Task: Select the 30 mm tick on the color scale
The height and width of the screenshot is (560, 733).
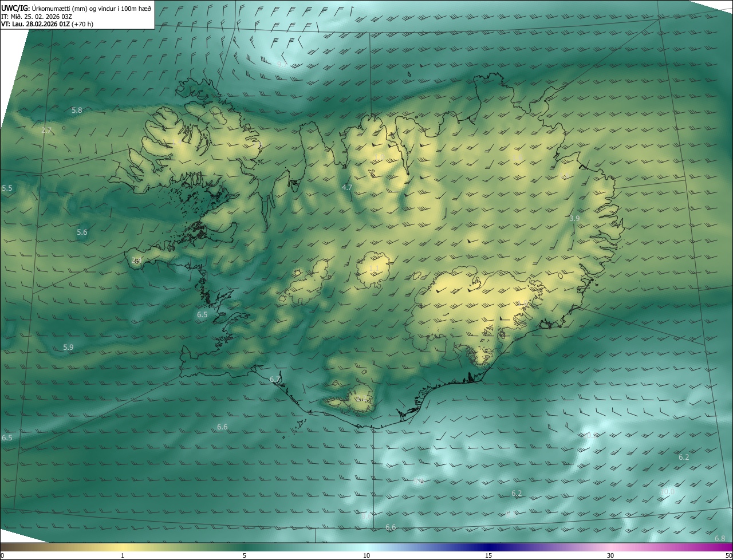Action: pos(610,555)
